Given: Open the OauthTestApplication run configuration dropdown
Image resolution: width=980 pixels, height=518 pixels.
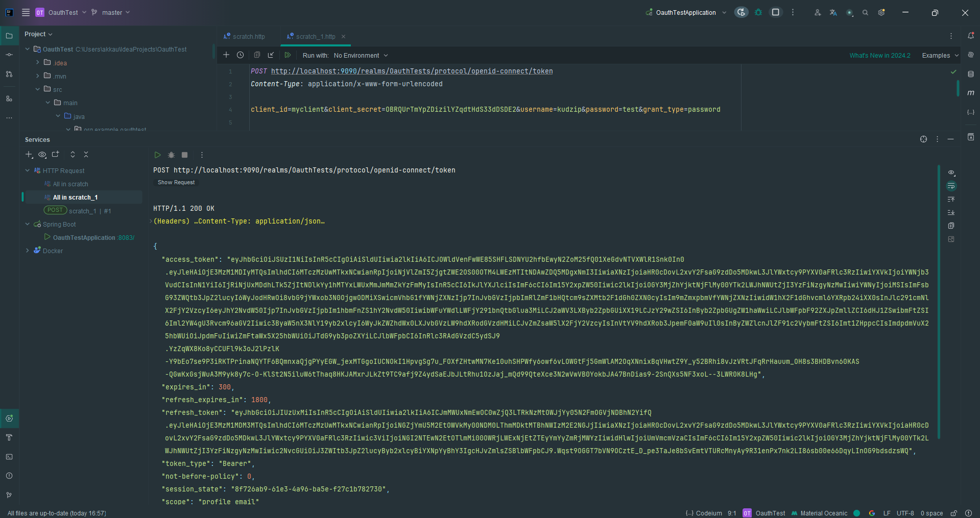Looking at the screenshot, I should click(686, 13).
